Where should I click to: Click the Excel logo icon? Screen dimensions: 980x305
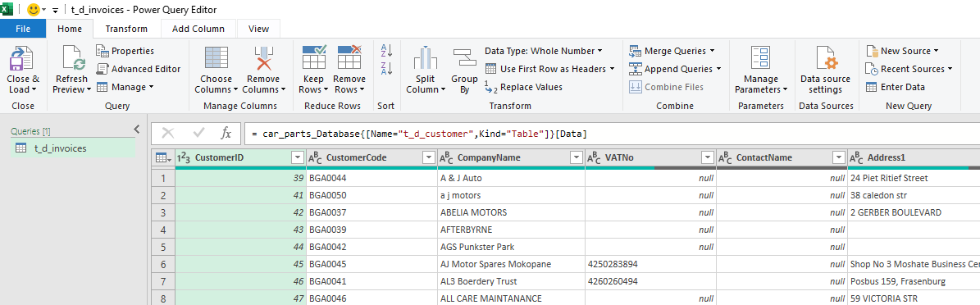point(7,10)
